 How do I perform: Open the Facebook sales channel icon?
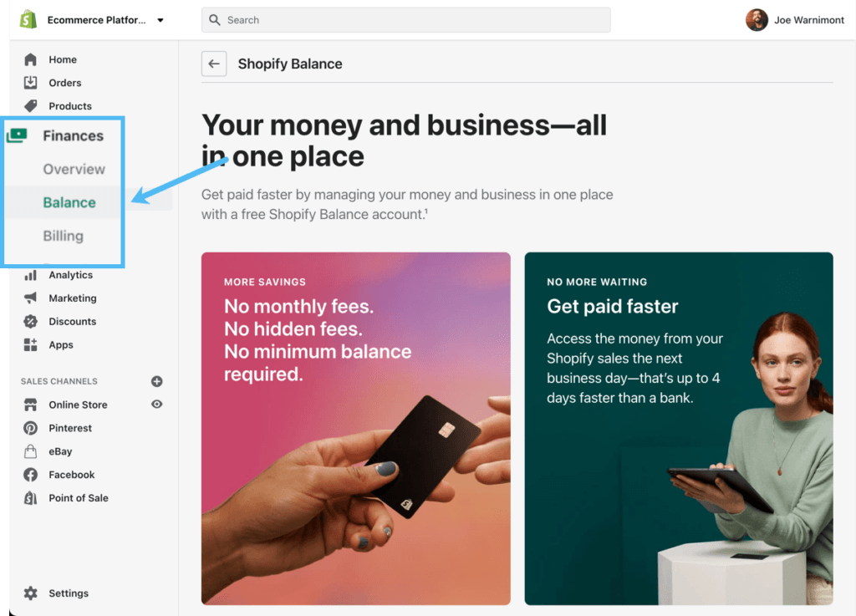(x=31, y=475)
